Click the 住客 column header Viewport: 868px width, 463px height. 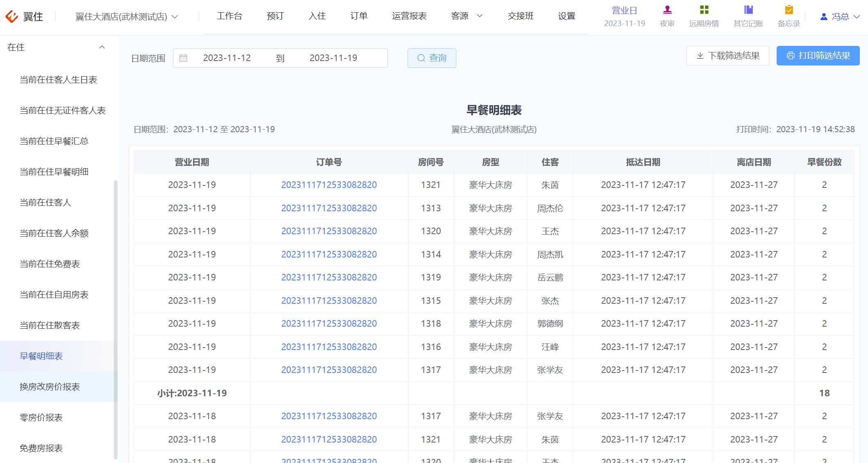550,162
